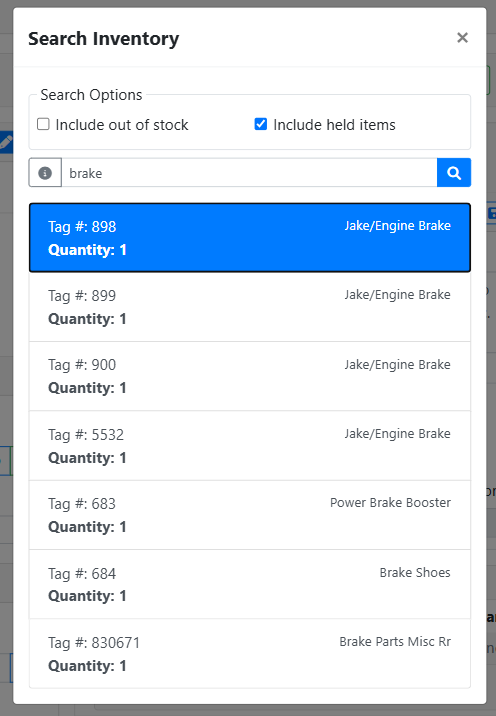Run search with the magnifier button

click(x=454, y=173)
